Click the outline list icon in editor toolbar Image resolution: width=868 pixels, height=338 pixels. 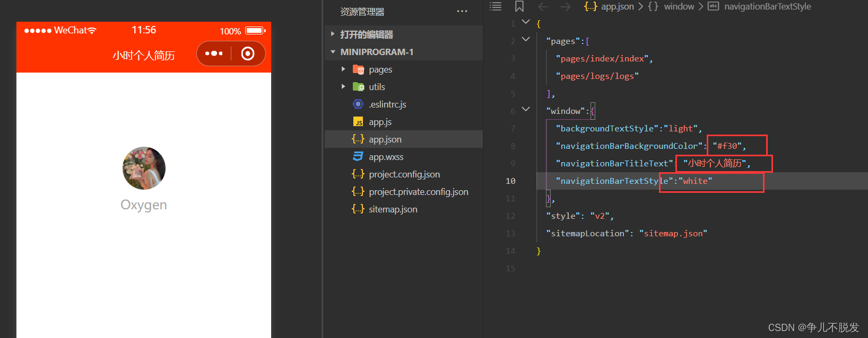pos(496,6)
